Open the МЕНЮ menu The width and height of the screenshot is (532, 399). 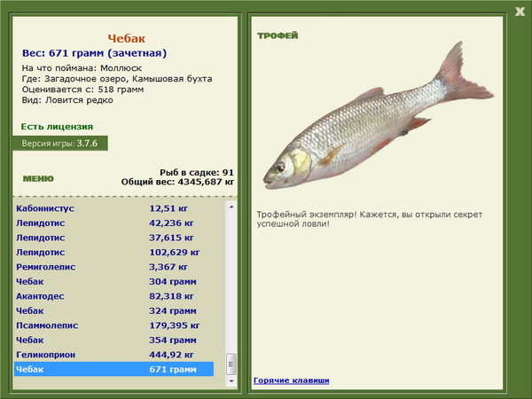click(38, 178)
